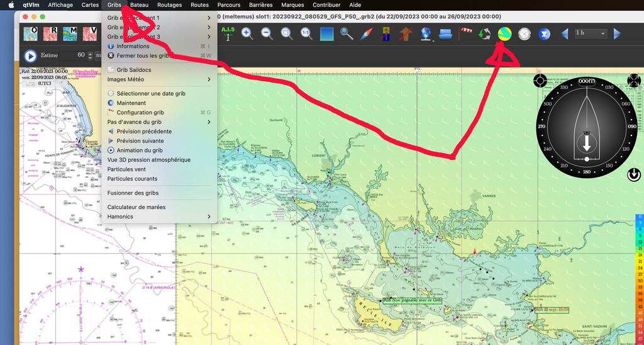Select the Maintenant menu entry
Image resolution: width=644 pixels, height=345 pixels.
click(159, 103)
